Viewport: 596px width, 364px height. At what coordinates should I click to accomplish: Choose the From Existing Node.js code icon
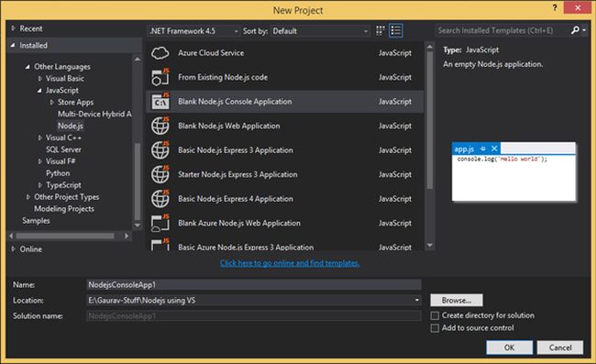pyautogui.click(x=160, y=77)
